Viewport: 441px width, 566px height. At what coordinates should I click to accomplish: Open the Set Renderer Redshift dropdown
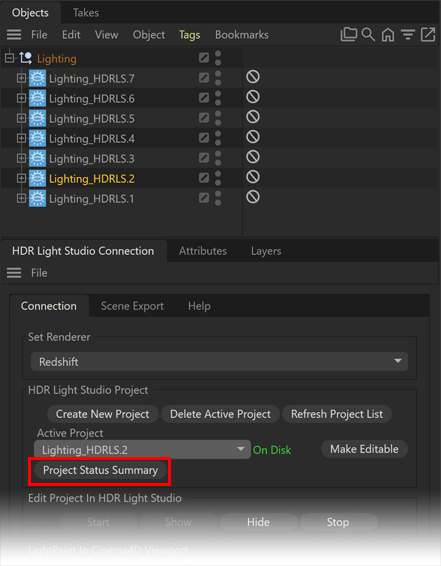219,362
